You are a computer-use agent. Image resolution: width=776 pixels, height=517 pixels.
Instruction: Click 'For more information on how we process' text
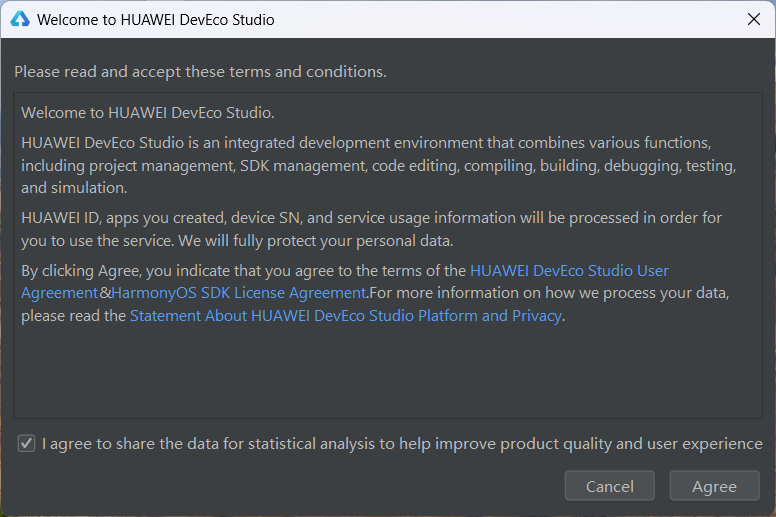[549, 293]
